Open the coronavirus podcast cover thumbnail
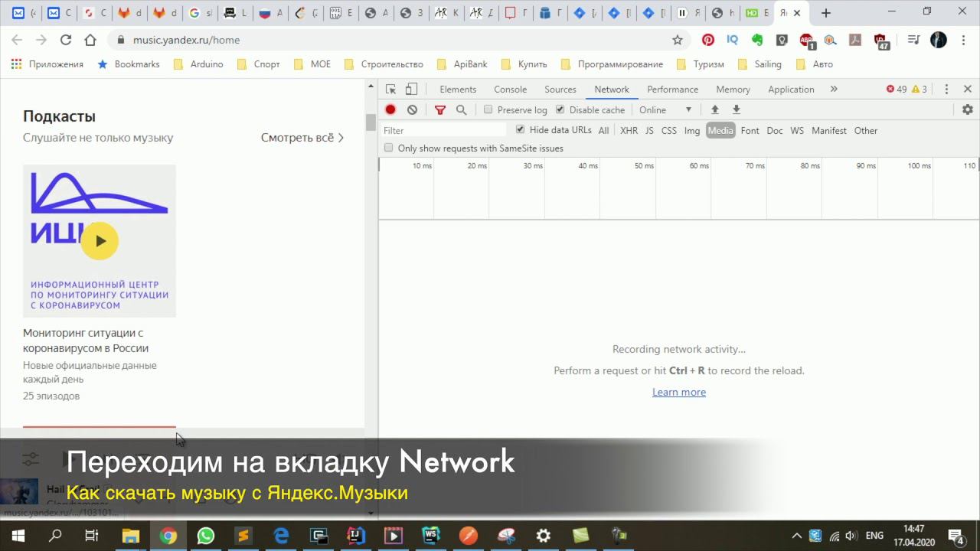The height and width of the screenshot is (551, 980). [100, 241]
